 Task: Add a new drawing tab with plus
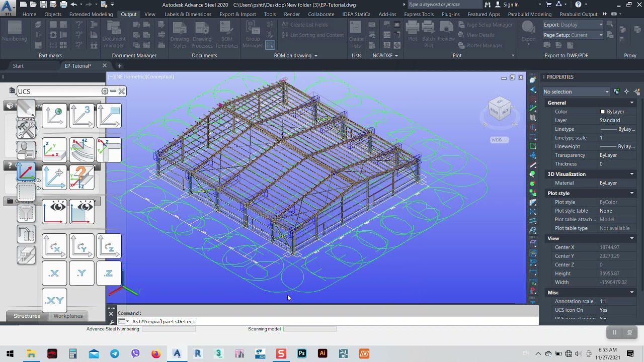[x=119, y=66]
